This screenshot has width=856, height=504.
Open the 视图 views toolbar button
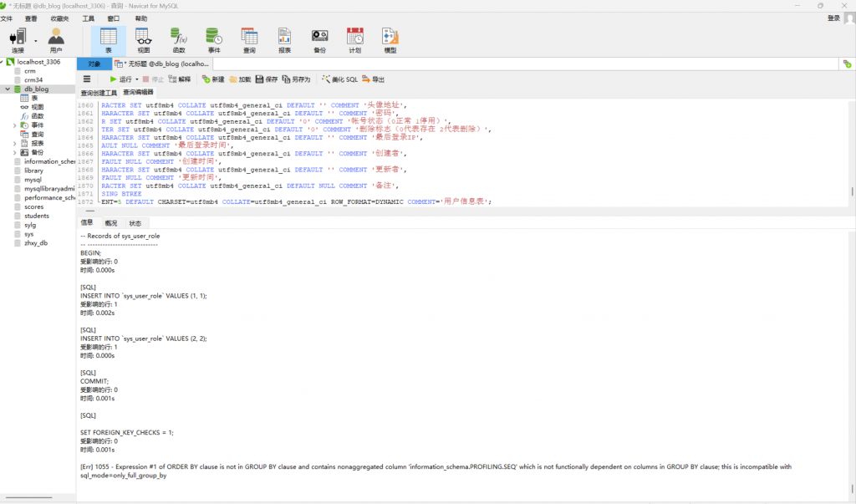(x=144, y=40)
